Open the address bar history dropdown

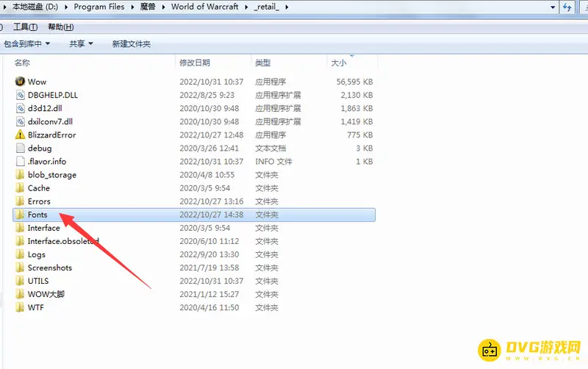pyautogui.click(x=553, y=7)
